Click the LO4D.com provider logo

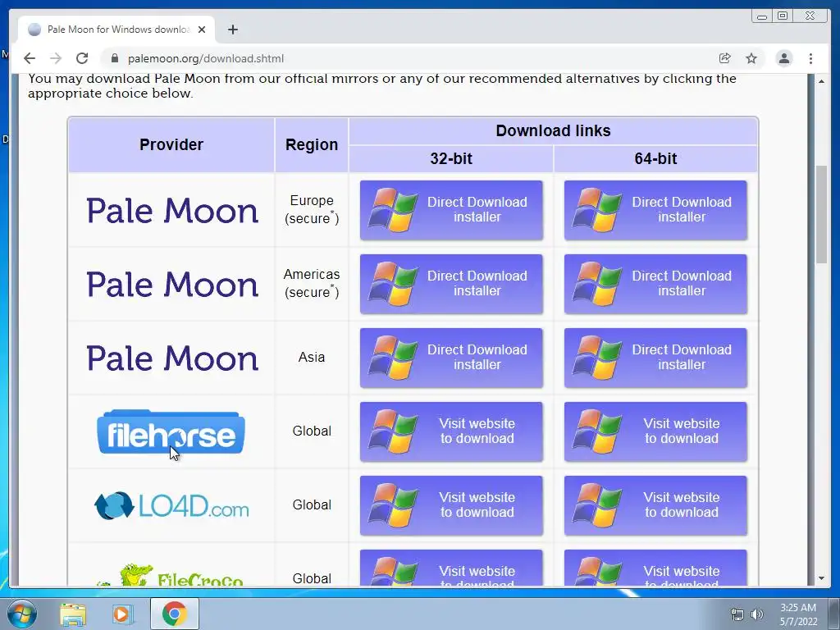tap(171, 505)
